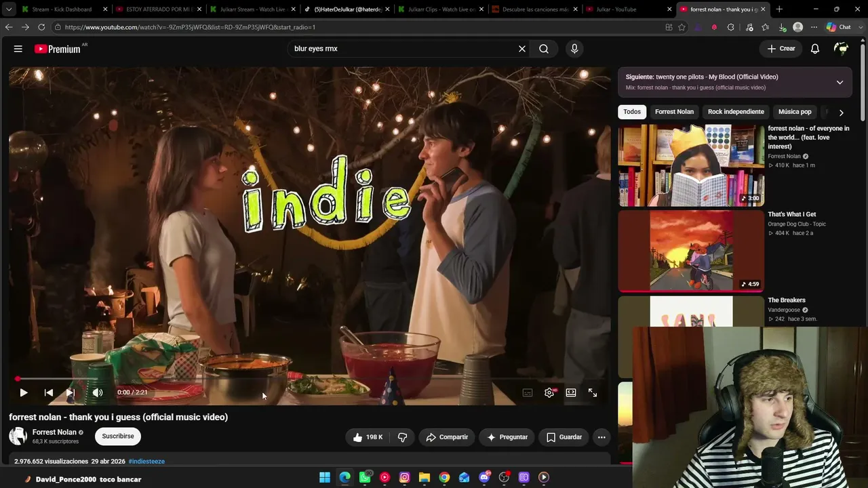Screen dimensions: 868x488
Task: Open Forrest Nolan channel avatar
Action: pos(18,436)
